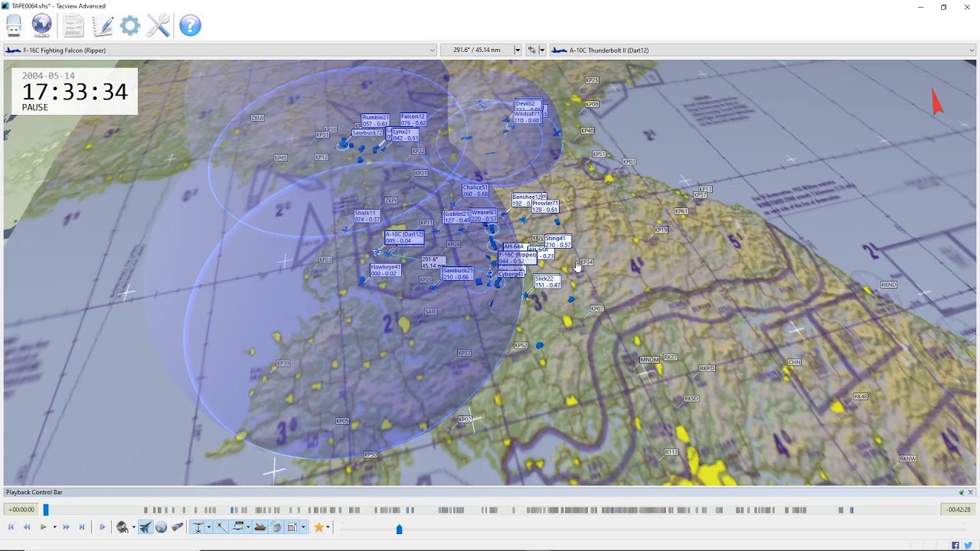Click the Sting41 label on map

point(557,242)
